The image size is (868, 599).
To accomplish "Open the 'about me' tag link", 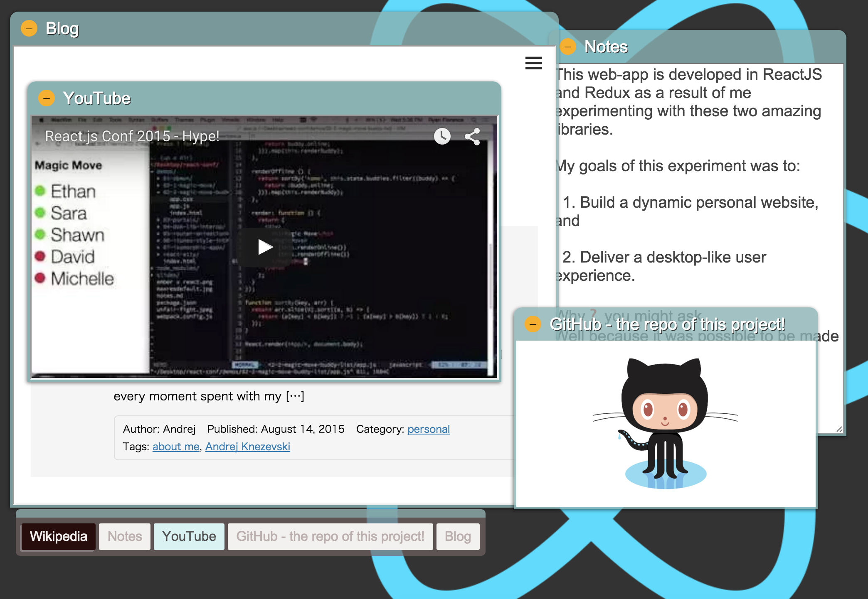I will coord(176,447).
